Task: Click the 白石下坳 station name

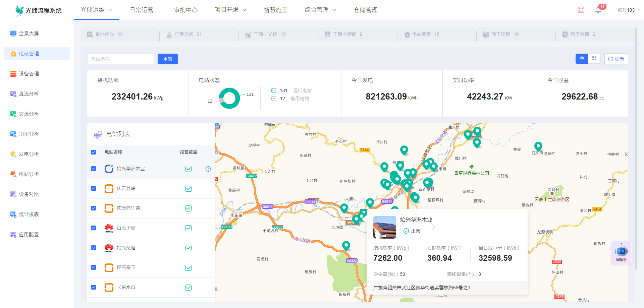Action: coord(126,228)
